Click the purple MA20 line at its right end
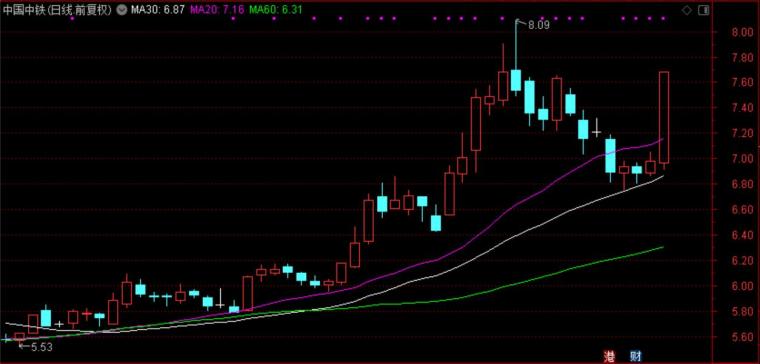 click(x=661, y=140)
